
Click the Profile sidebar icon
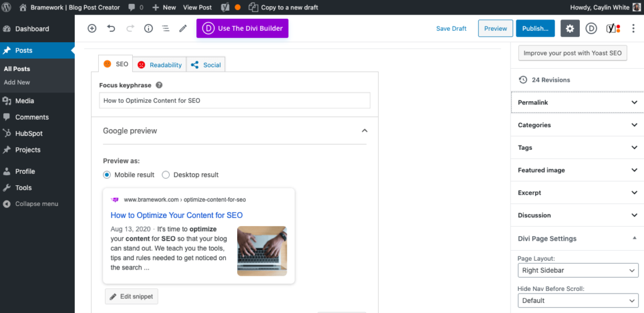(6, 171)
